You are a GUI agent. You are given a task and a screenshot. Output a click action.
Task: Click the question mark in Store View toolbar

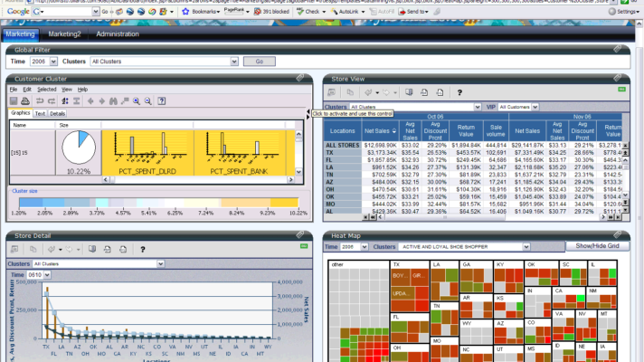click(x=459, y=93)
